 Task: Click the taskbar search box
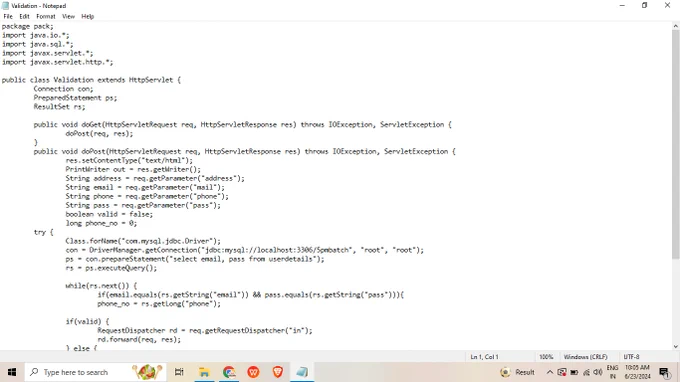pyautogui.click(x=95, y=372)
